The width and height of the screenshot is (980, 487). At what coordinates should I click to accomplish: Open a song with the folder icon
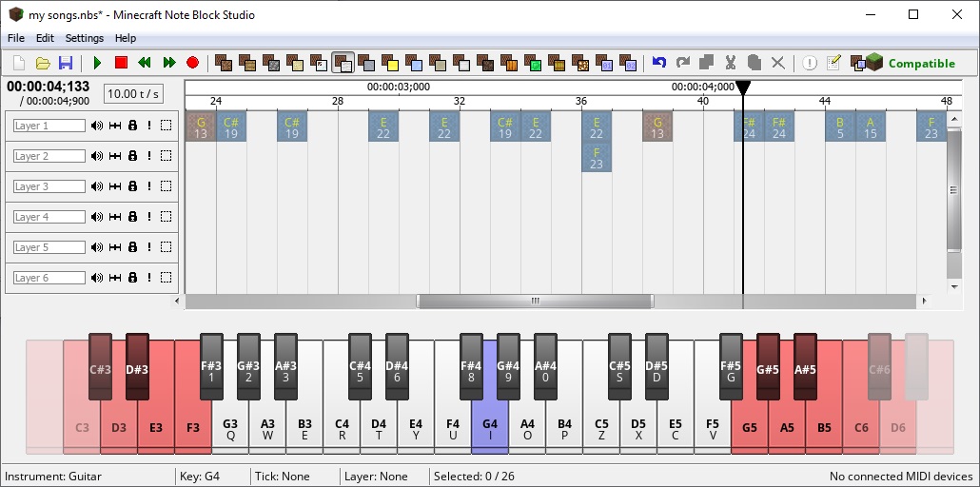tap(43, 63)
